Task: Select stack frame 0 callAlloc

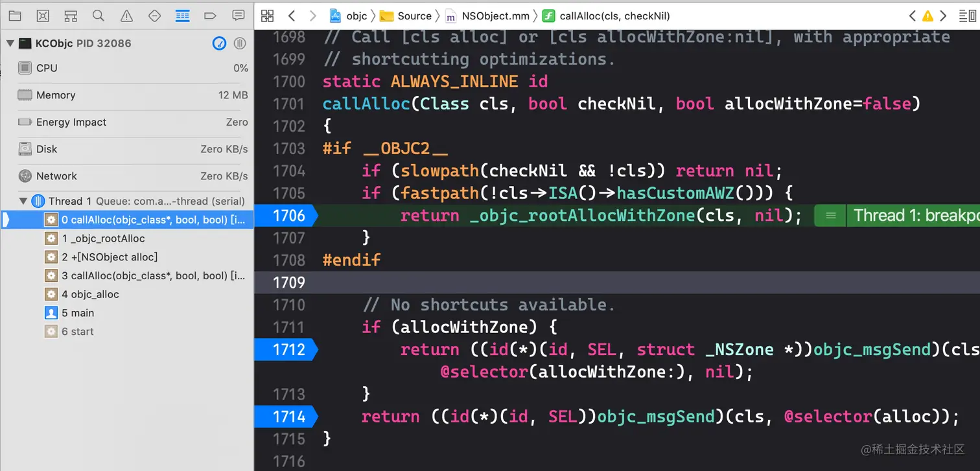Action: click(126, 220)
